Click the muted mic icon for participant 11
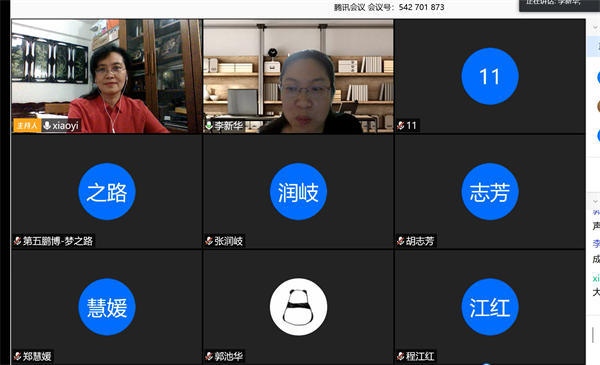The width and height of the screenshot is (600, 365). (401, 125)
